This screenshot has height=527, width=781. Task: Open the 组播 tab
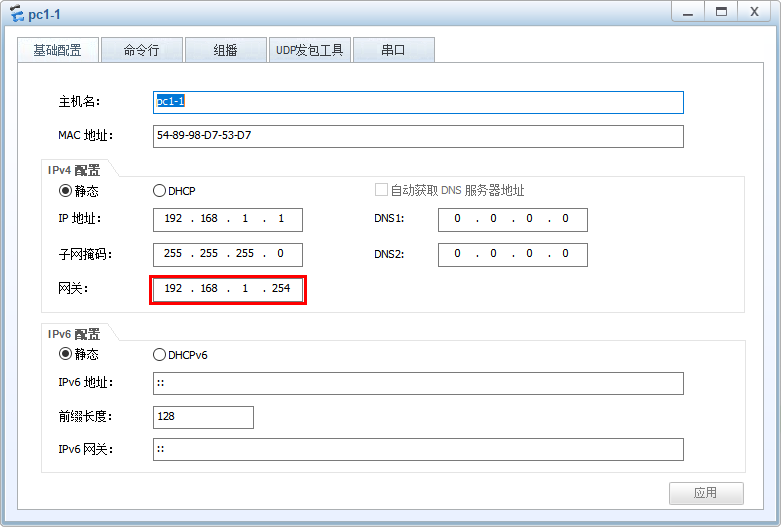tap(226, 50)
